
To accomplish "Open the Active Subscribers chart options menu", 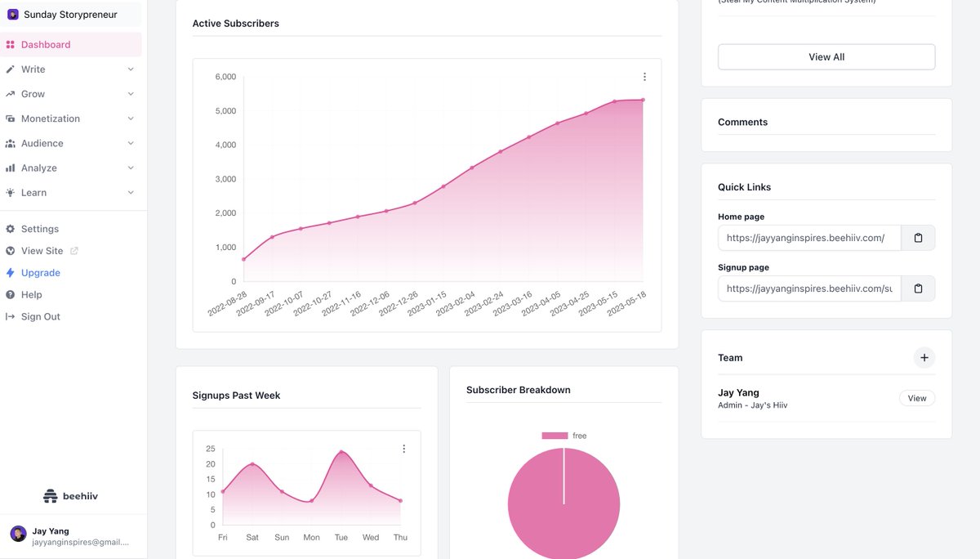I will pos(644,77).
